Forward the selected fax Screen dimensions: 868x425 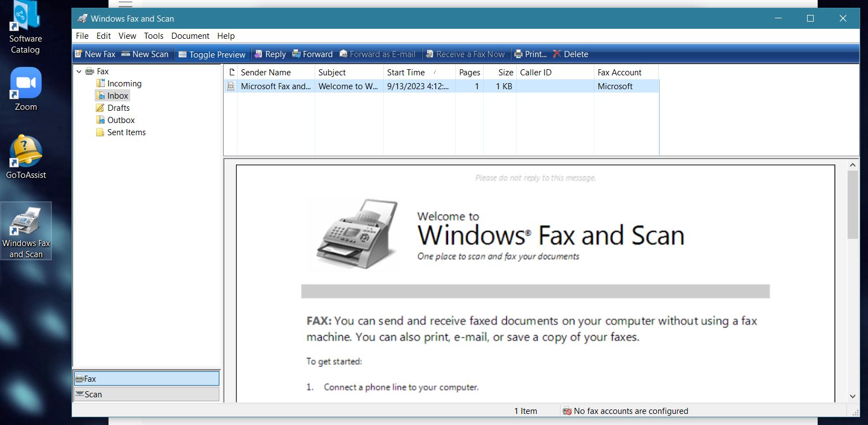point(312,54)
